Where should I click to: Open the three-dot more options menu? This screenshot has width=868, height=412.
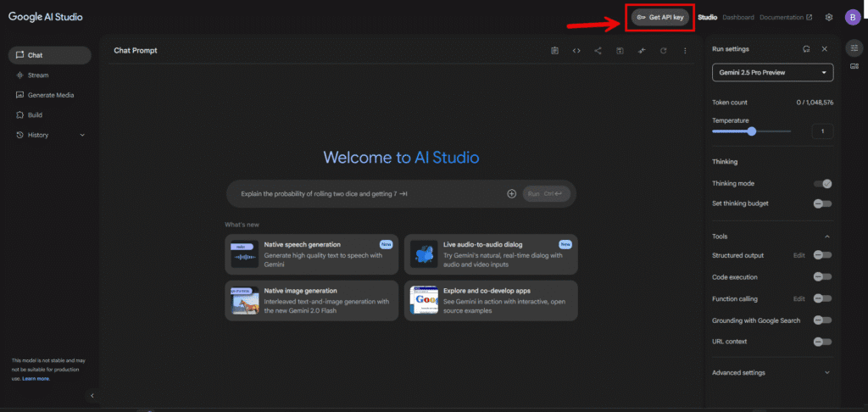tap(685, 51)
